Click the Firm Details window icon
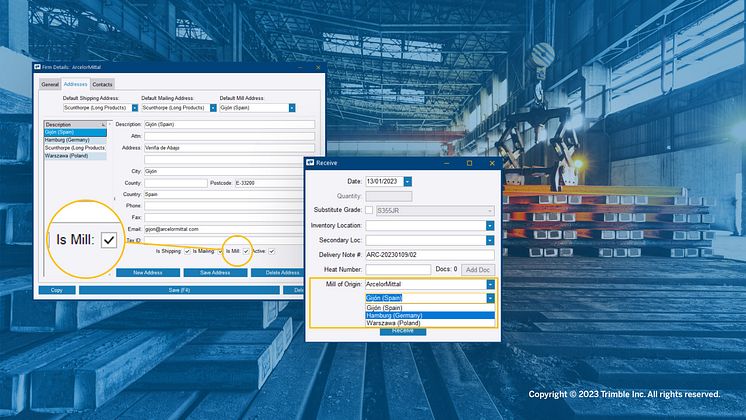Viewport: 746px width, 420px height. pos(38,67)
